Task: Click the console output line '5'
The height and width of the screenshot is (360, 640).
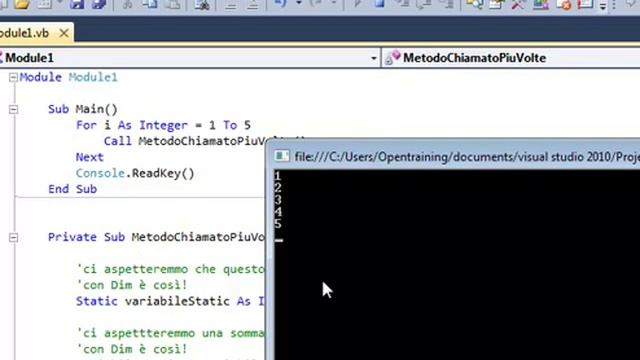Action: [x=278, y=224]
